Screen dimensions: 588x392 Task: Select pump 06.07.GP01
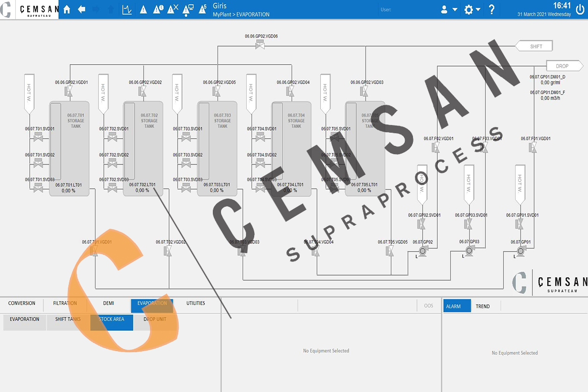coord(520,251)
